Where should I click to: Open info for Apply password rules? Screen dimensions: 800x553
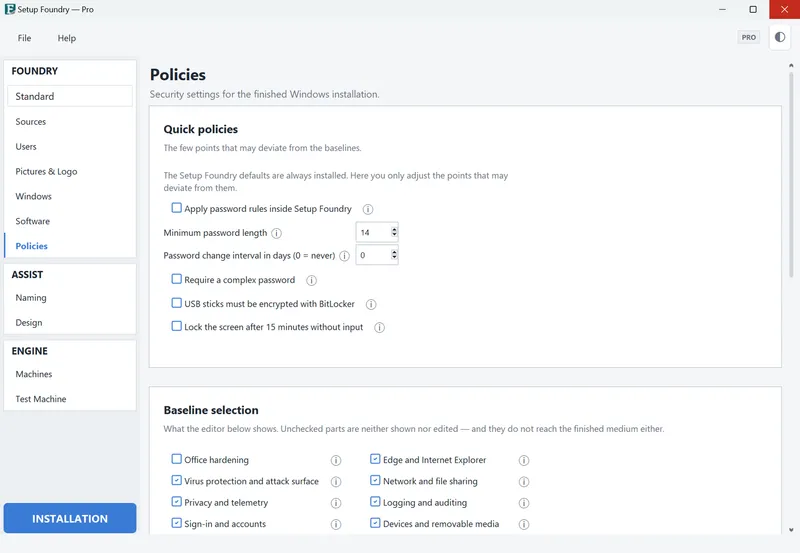[x=367, y=209]
